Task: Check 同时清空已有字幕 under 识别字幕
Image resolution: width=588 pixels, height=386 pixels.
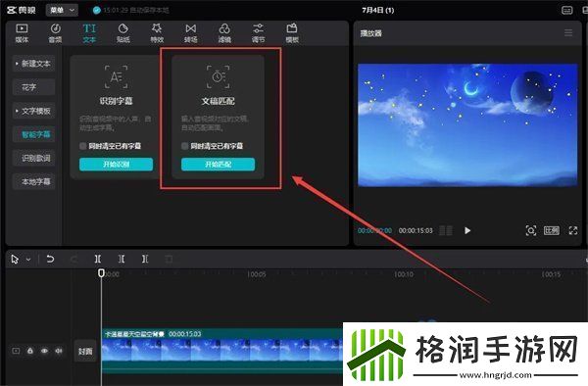Action: (x=83, y=146)
